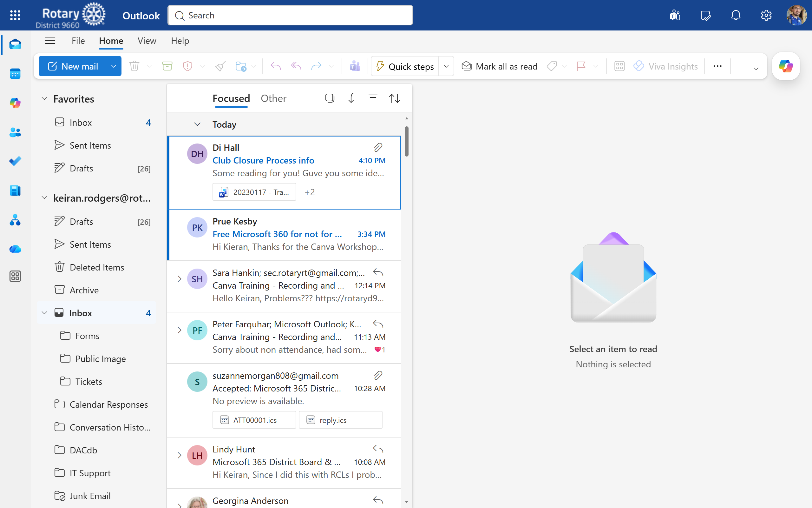812x508 pixels.
Task: Open Quick steps dropdown arrow
Action: click(x=446, y=66)
